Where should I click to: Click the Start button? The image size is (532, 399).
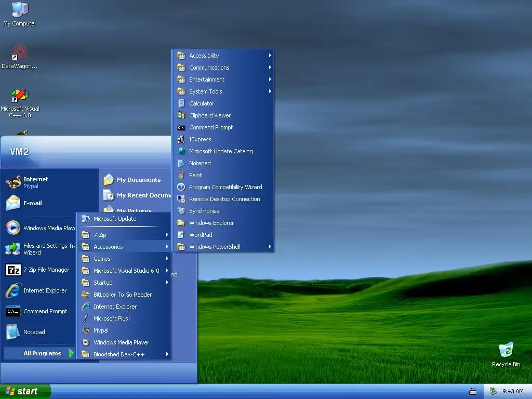25,391
